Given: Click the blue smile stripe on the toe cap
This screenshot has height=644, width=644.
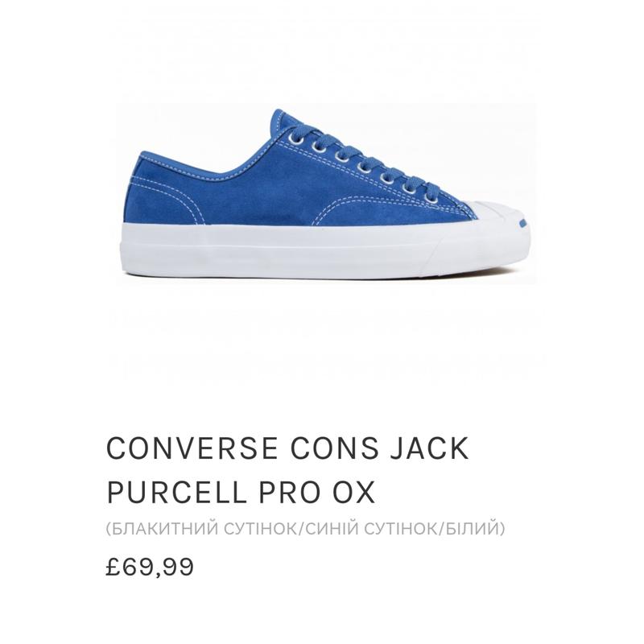Looking at the screenshot, I should click(x=522, y=223).
